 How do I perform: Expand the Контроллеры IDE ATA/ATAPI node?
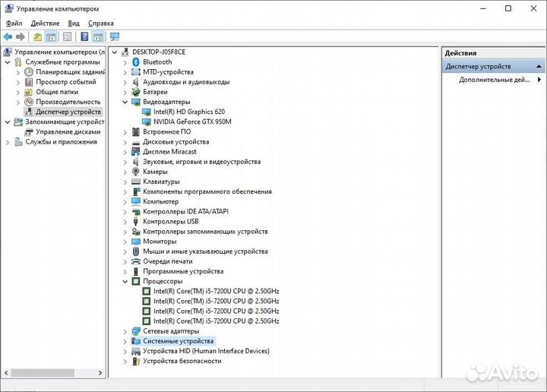click(x=125, y=212)
